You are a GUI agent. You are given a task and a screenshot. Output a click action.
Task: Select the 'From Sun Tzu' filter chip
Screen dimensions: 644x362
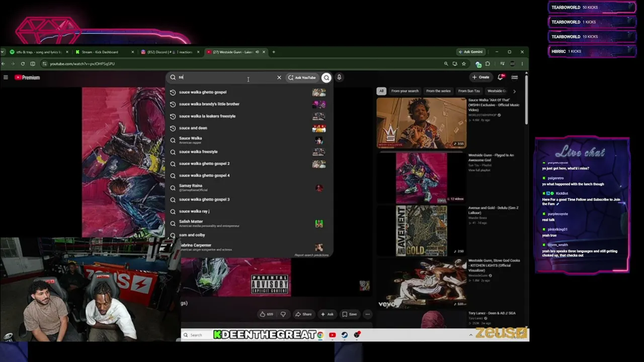click(469, 91)
